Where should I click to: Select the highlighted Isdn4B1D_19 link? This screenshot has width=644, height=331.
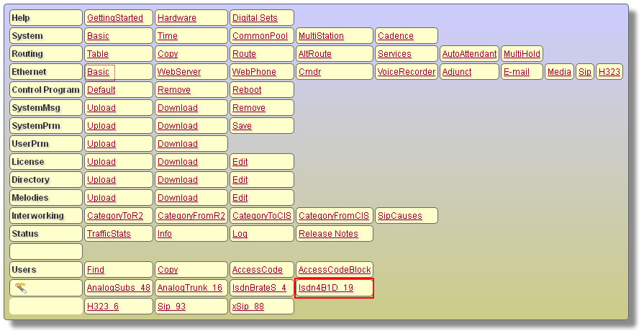point(326,288)
